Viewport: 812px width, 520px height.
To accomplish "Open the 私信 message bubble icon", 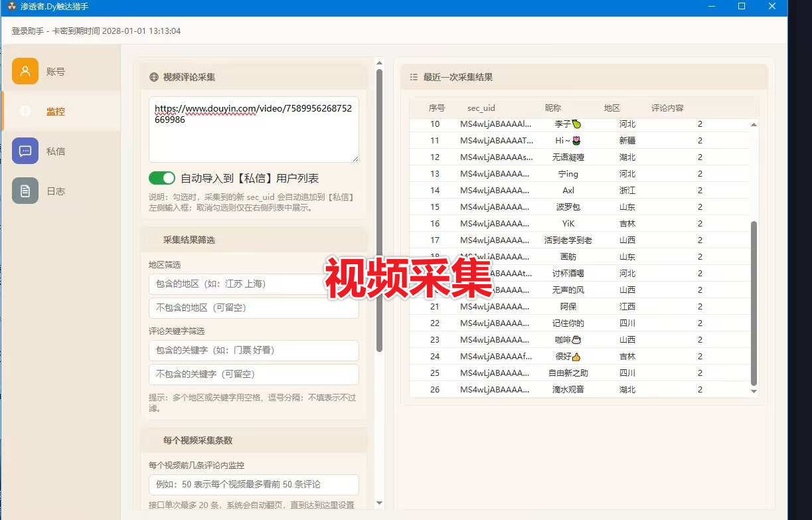I will pos(25,151).
